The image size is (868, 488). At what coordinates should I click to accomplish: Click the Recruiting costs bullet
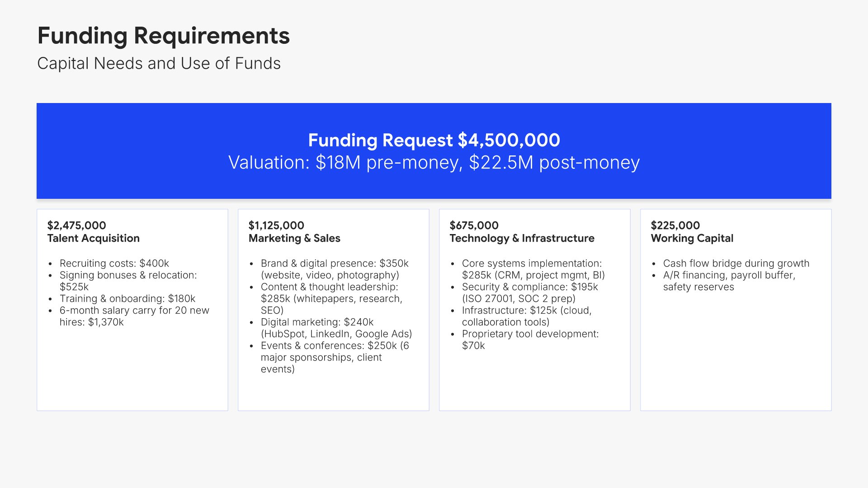coord(114,263)
